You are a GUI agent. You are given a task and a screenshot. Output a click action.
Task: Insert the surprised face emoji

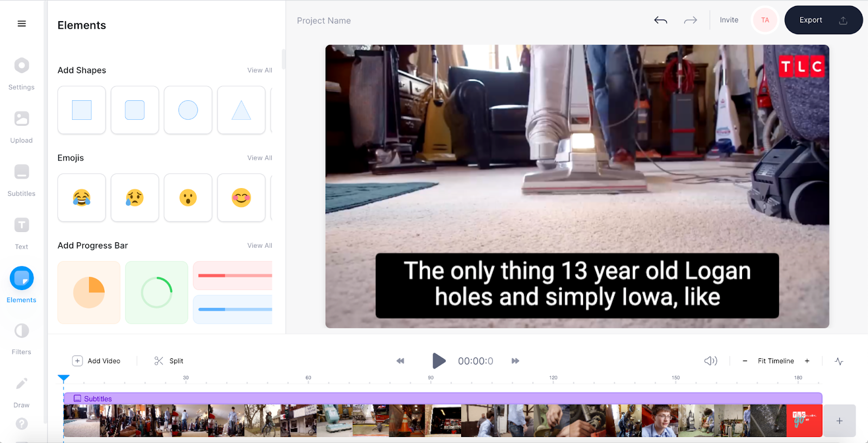tap(188, 197)
